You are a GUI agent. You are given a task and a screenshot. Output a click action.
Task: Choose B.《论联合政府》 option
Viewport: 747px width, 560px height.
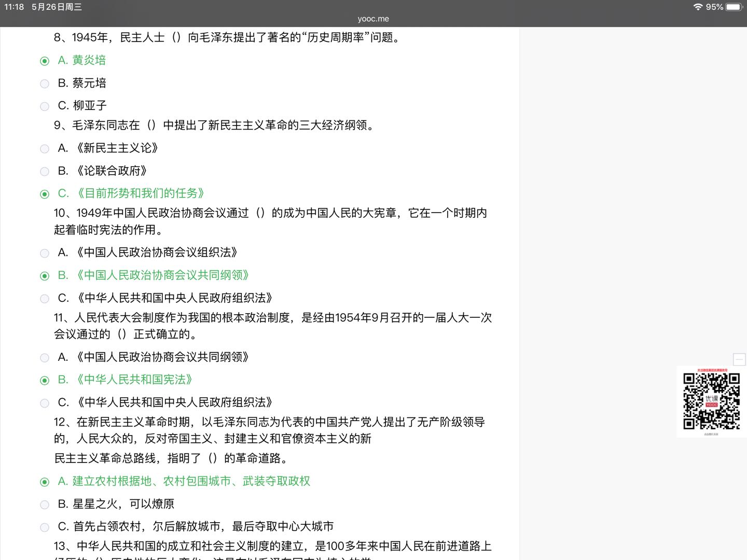pos(45,172)
